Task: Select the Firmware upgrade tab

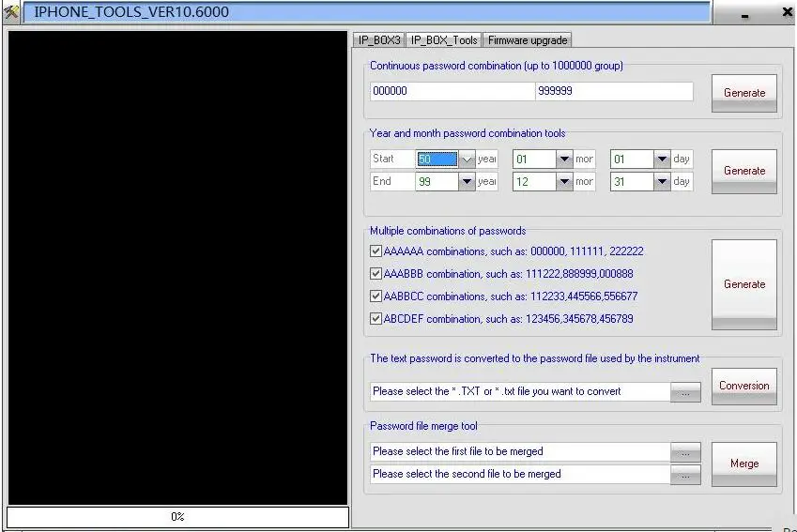Action: (527, 40)
